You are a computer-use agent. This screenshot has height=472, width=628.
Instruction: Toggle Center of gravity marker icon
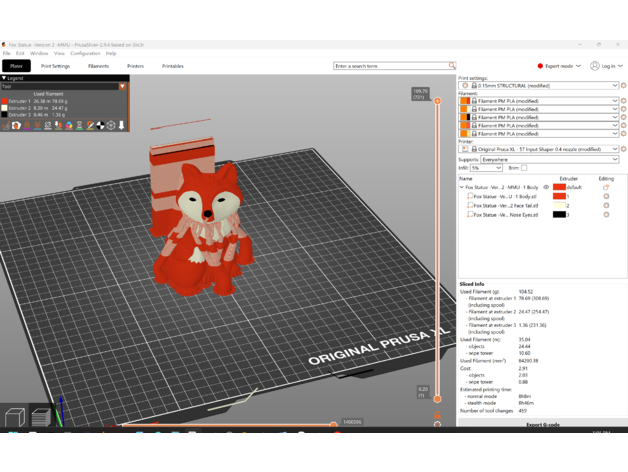pos(101,126)
